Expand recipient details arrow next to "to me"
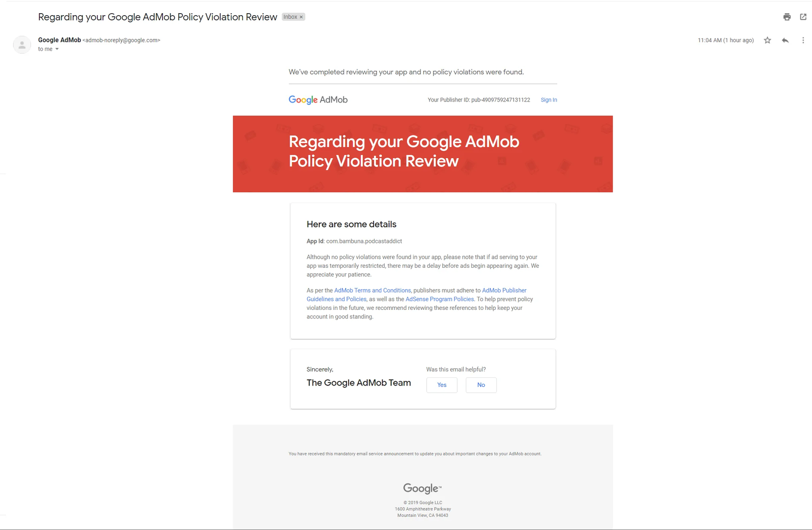 [57, 49]
